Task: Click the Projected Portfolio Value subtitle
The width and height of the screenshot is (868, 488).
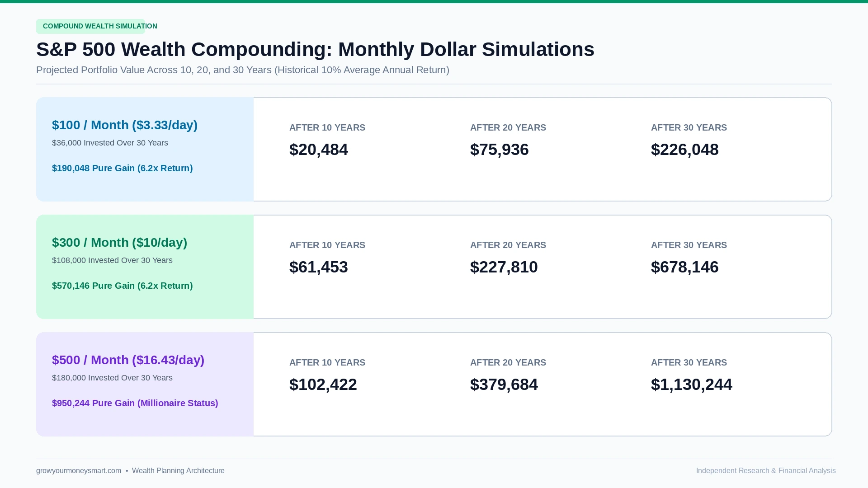Action: click(243, 70)
